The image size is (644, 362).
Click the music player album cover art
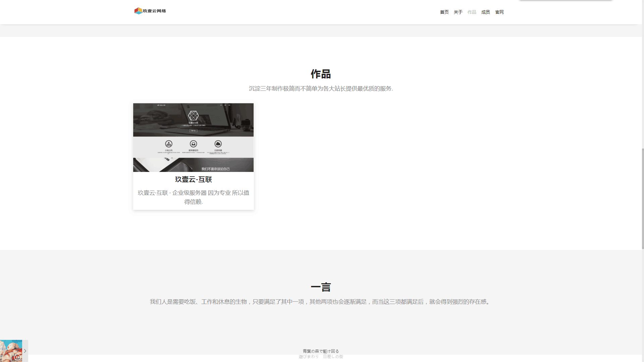coord(11,351)
